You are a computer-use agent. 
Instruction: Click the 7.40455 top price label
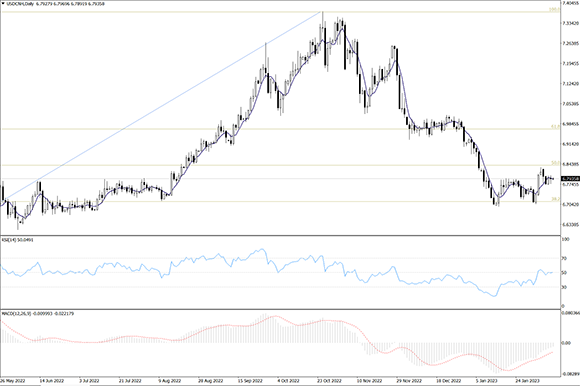(x=570, y=3)
